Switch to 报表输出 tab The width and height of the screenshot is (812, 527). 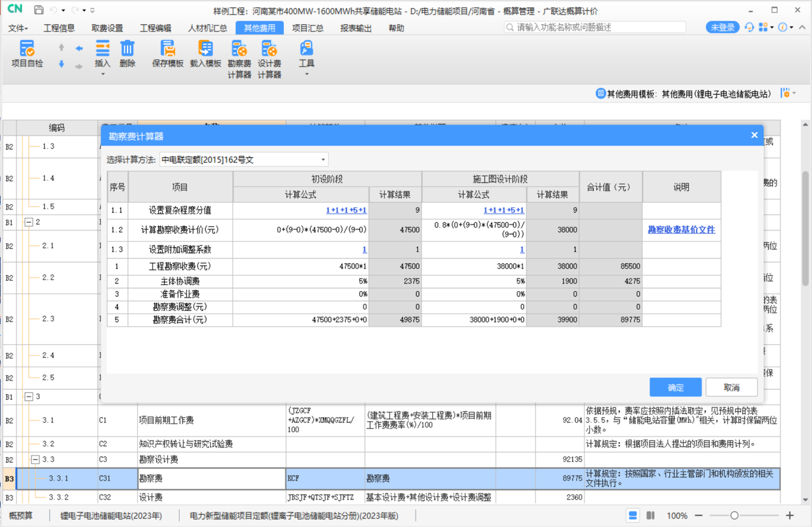click(356, 28)
